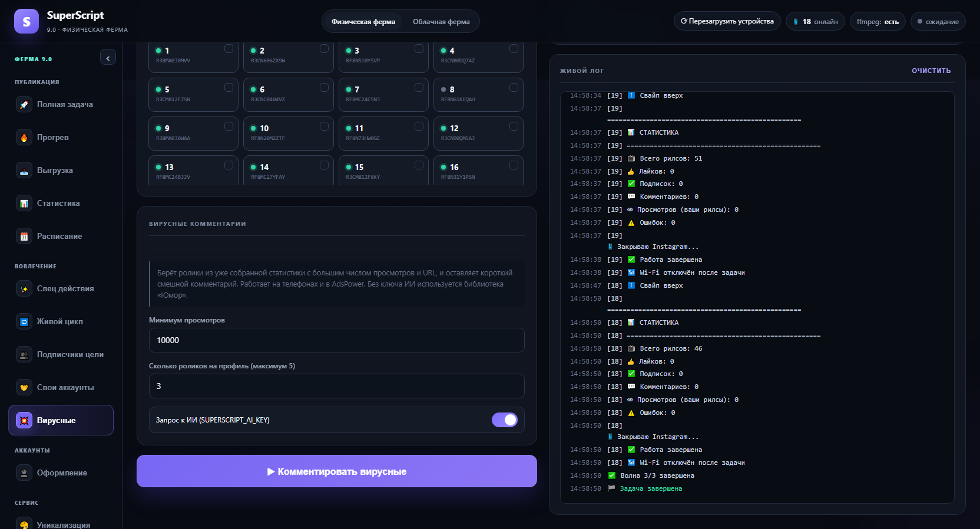Open the Свои аккаунты heart icon
The image size is (980, 529).
tap(24, 388)
